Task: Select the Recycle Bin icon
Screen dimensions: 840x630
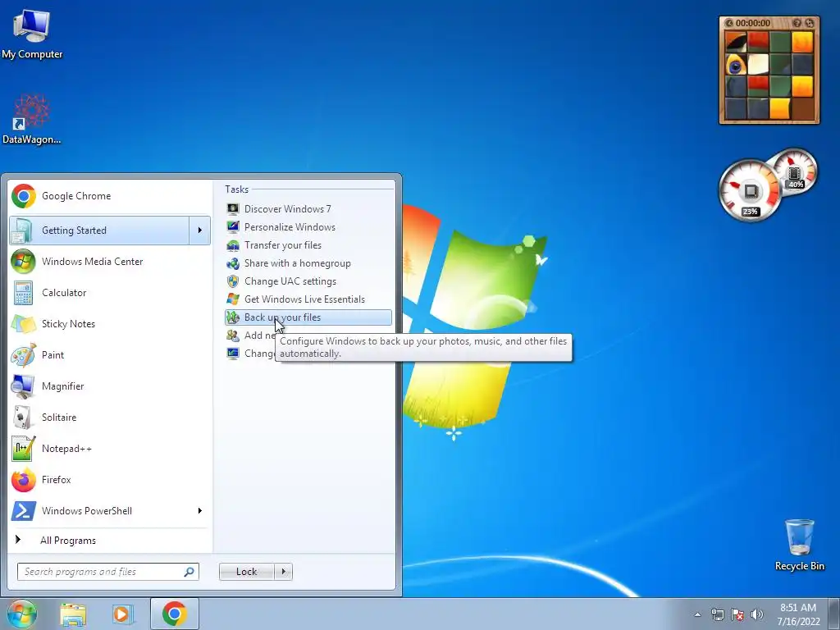Action: tap(800, 546)
